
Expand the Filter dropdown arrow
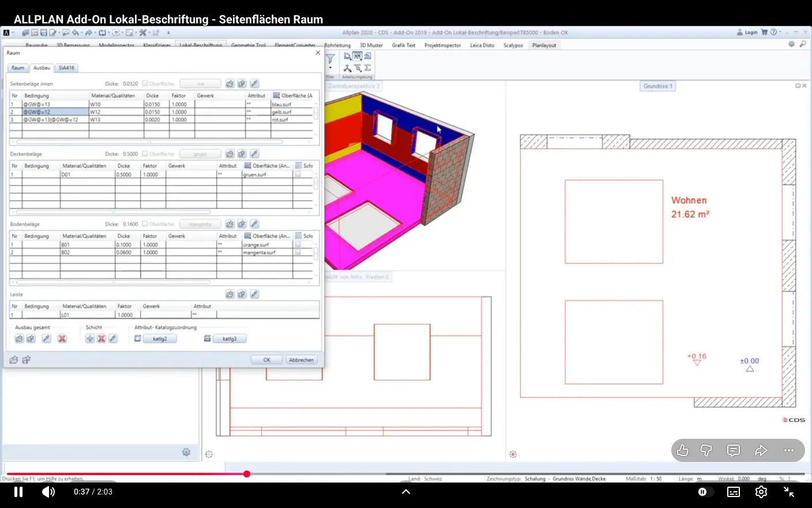click(330, 68)
